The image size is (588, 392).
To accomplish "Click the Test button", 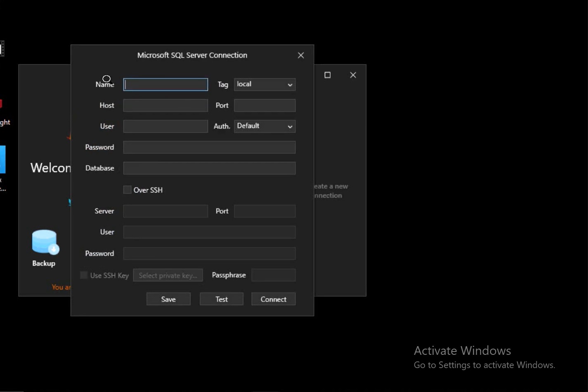I will pyautogui.click(x=222, y=299).
